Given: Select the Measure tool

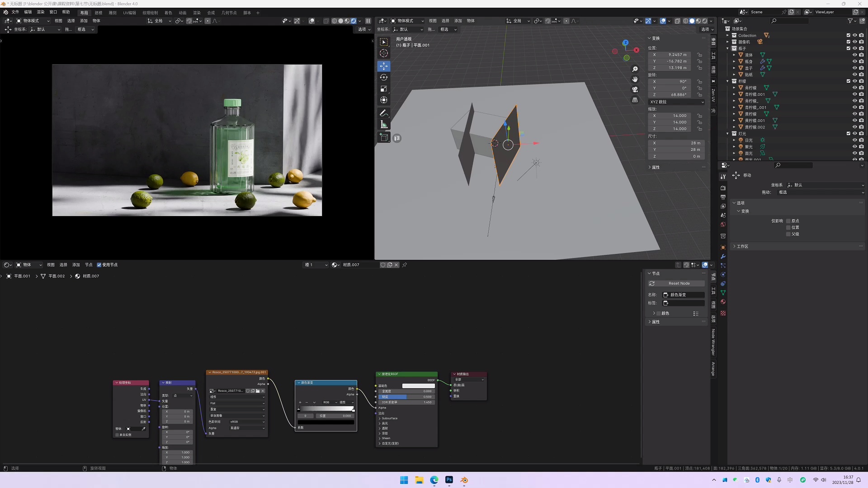Looking at the screenshot, I should click(x=383, y=125).
